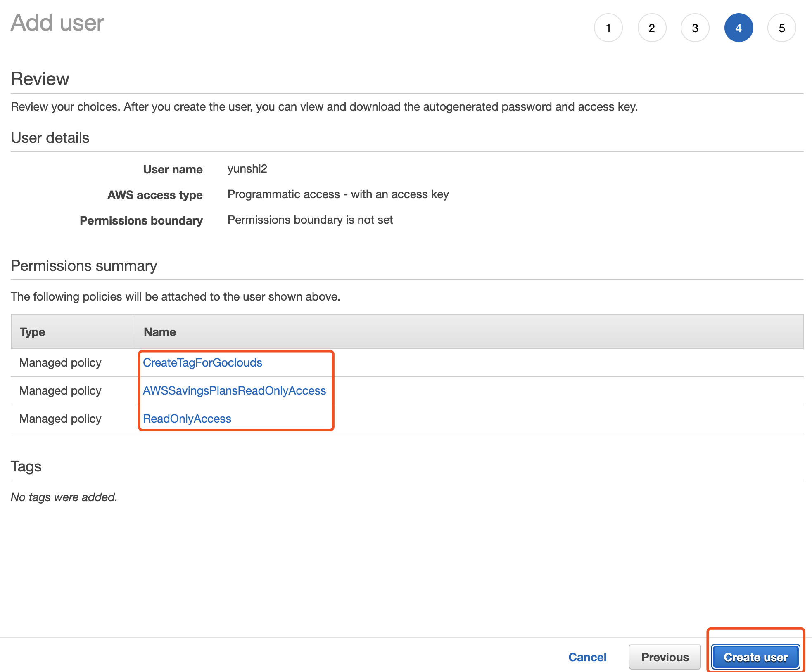Screen dimensions: 812x672
Task: Click Managed policy cell in ReadOnlyAccess row
Action: (x=60, y=419)
